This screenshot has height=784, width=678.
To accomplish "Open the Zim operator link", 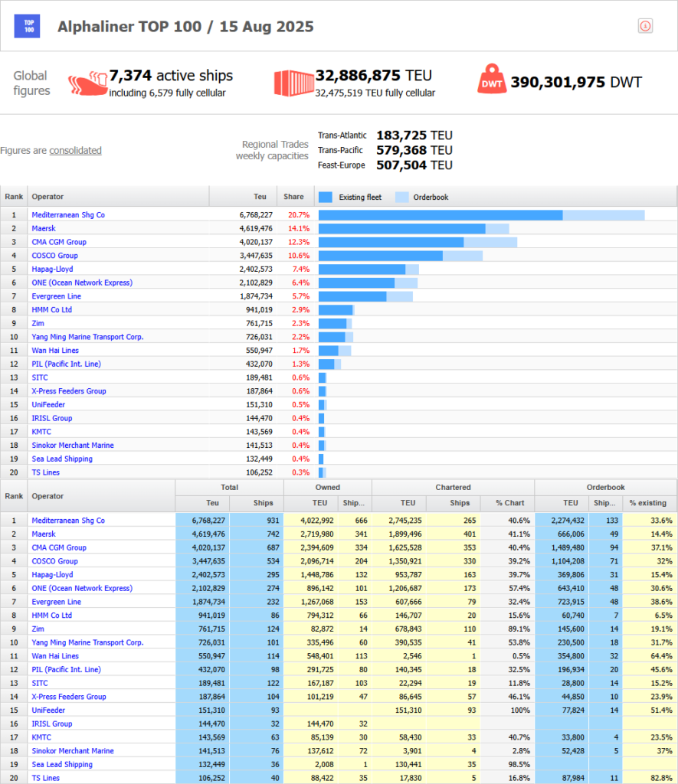I will tap(38, 323).
